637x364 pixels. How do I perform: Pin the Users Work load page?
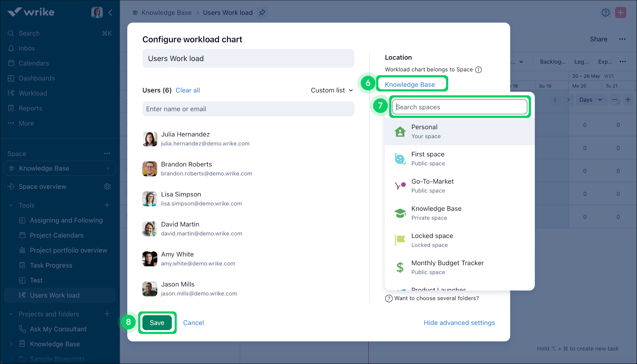(x=262, y=13)
